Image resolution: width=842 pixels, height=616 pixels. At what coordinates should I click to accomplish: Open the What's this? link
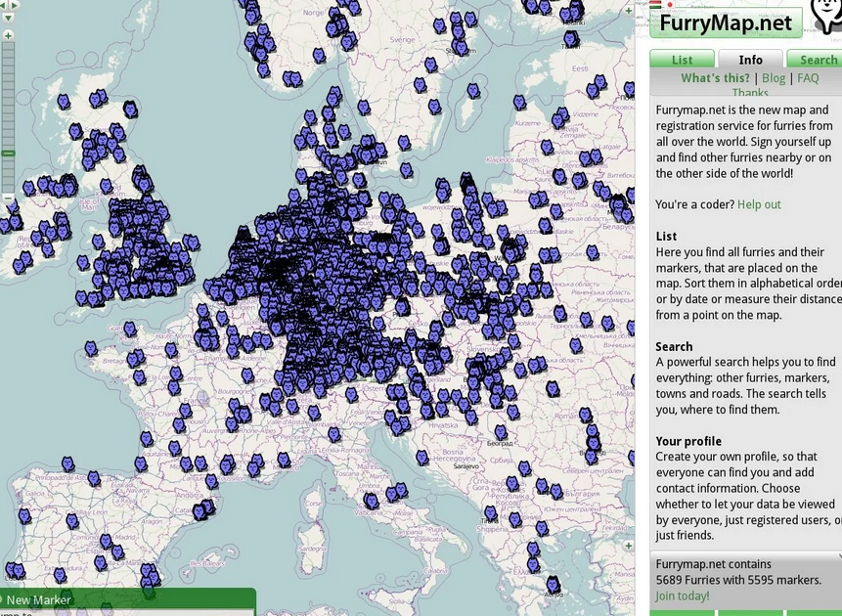click(715, 78)
